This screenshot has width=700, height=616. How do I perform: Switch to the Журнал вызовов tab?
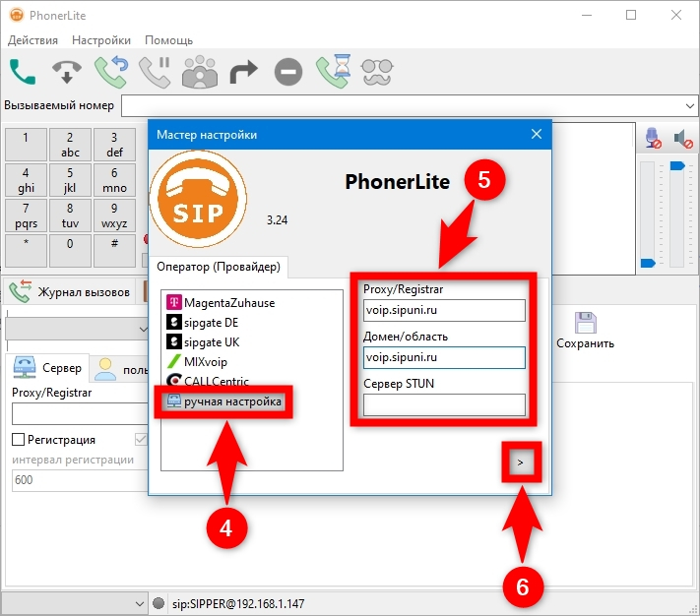pyautogui.click(x=70, y=291)
